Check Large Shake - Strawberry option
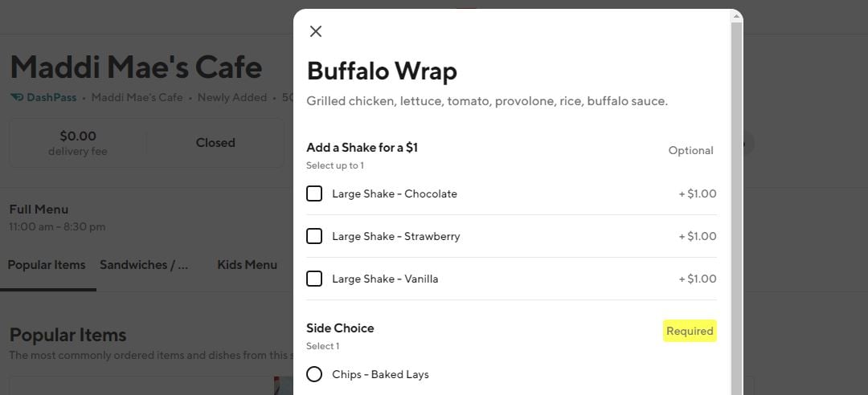Screen dimensions: 868x395 point(314,236)
